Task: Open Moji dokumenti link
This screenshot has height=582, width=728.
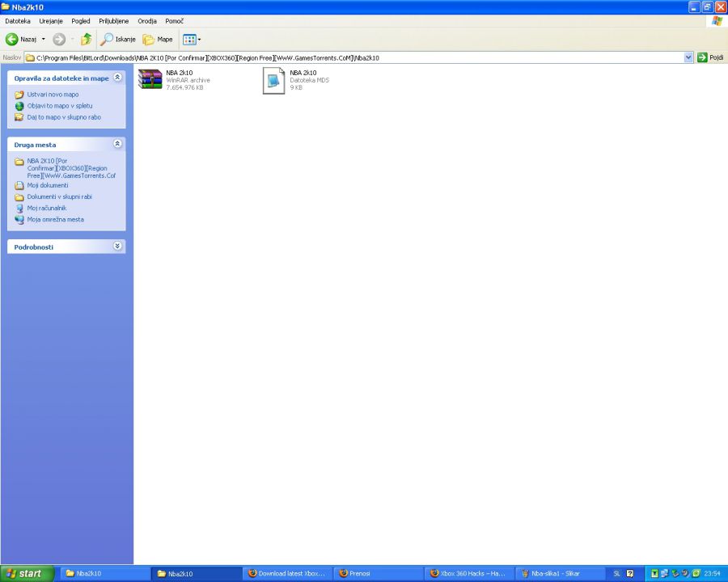Action: click(x=48, y=185)
